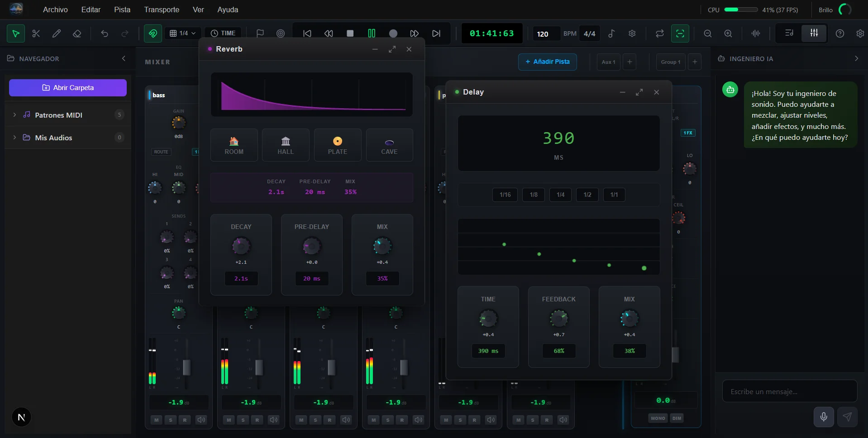Expand the Mis Audios folder
This screenshot has width=868, height=438.
pos(14,138)
